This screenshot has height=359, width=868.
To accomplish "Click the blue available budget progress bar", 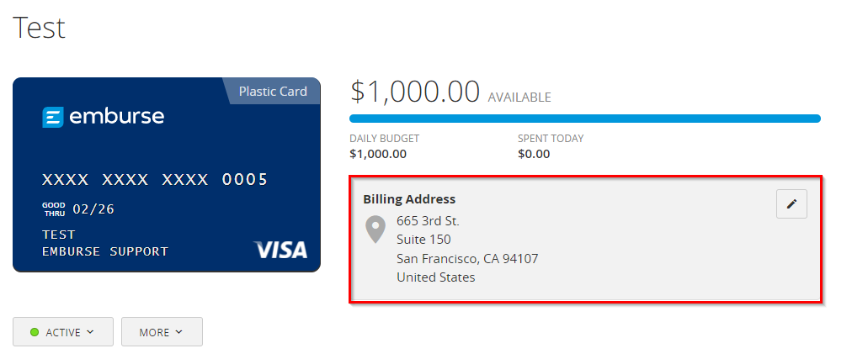I will click(x=584, y=119).
